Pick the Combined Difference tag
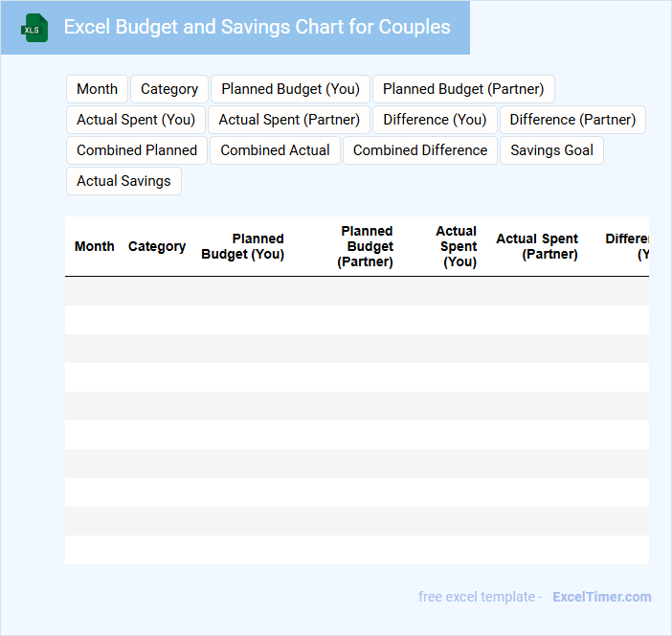The width and height of the screenshot is (672, 636). click(420, 150)
